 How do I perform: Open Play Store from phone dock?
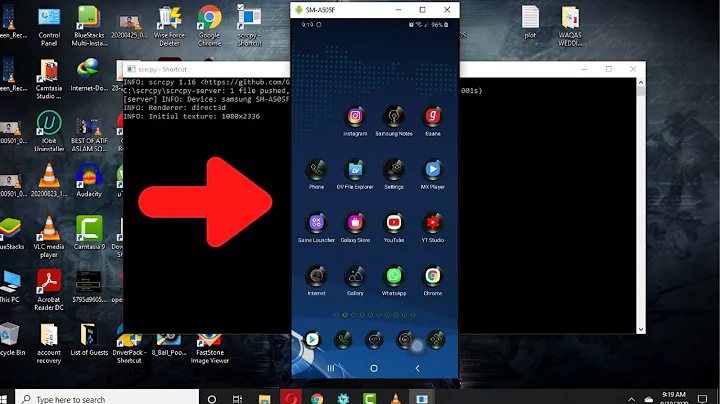(x=312, y=340)
